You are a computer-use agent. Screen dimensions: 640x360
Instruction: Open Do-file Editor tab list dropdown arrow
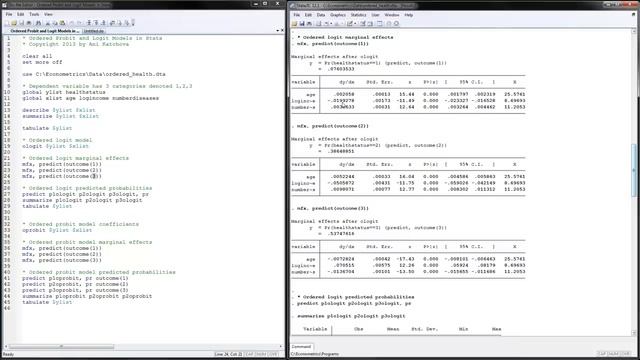pos(278,31)
